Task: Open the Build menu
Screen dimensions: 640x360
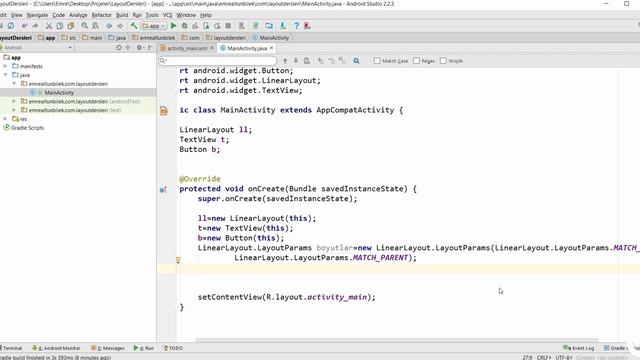Action: coord(122,15)
